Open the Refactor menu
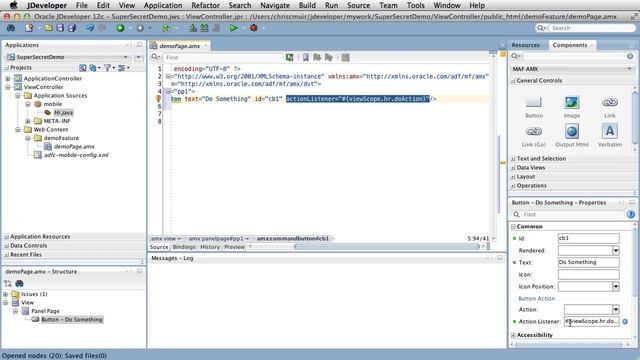Image resolution: width=640 pixels, height=360 pixels. click(205, 5)
